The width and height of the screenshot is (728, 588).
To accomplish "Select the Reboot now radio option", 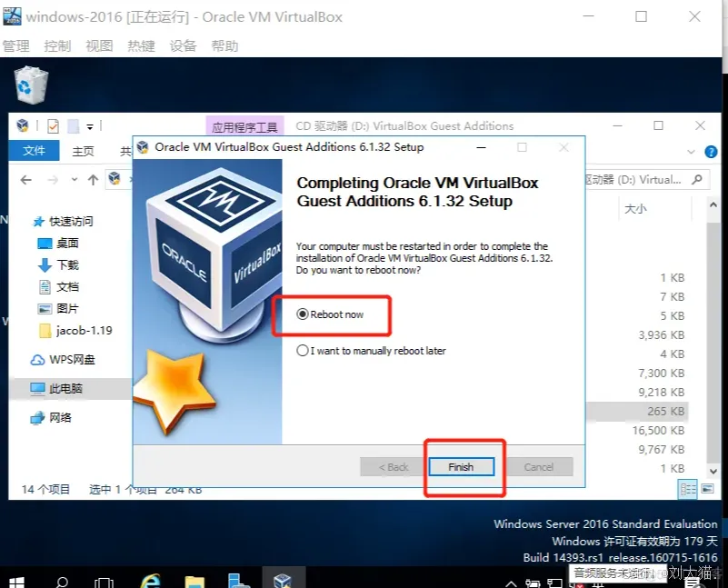I will coord(330,314).
